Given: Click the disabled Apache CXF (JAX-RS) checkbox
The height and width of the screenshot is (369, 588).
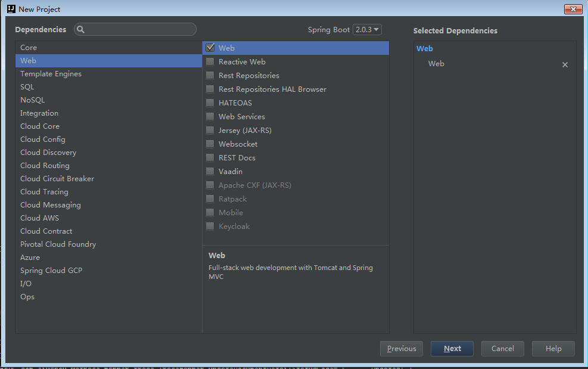Looking at the screenshot, I should click(210, 185).
